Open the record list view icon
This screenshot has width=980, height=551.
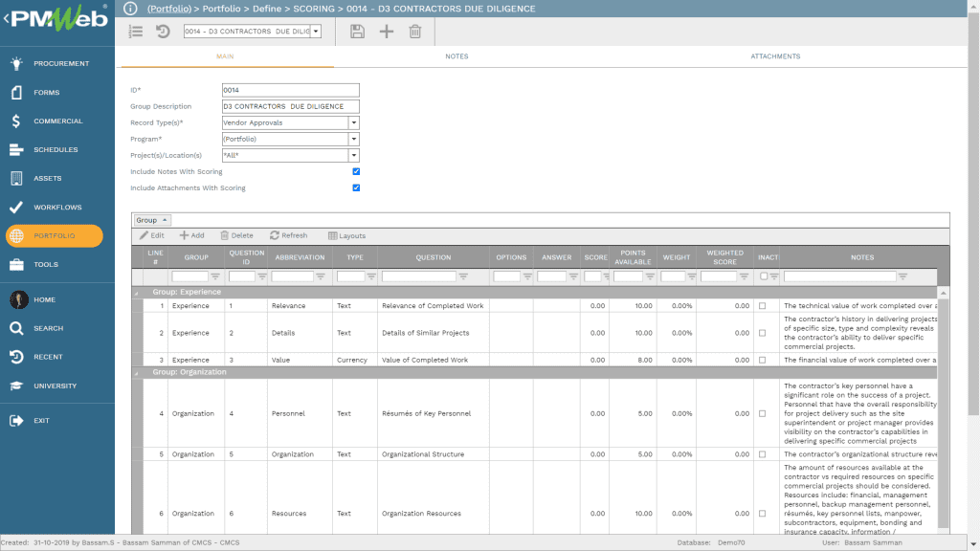[136, 32]
